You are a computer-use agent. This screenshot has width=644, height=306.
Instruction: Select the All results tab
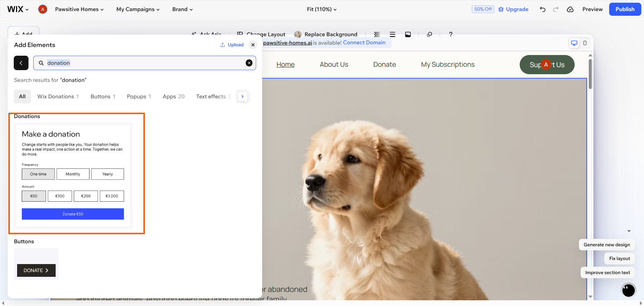(x=22, y=96)
